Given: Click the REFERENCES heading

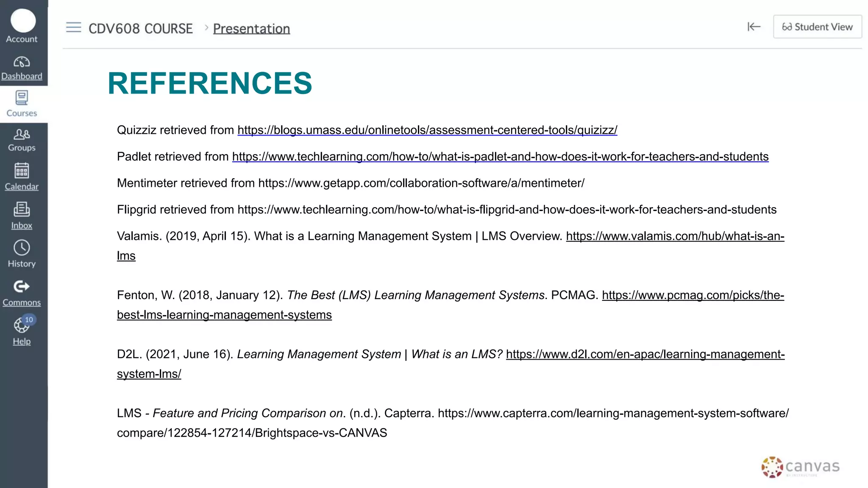Looking at the screenshot, I should pos(210,83).
